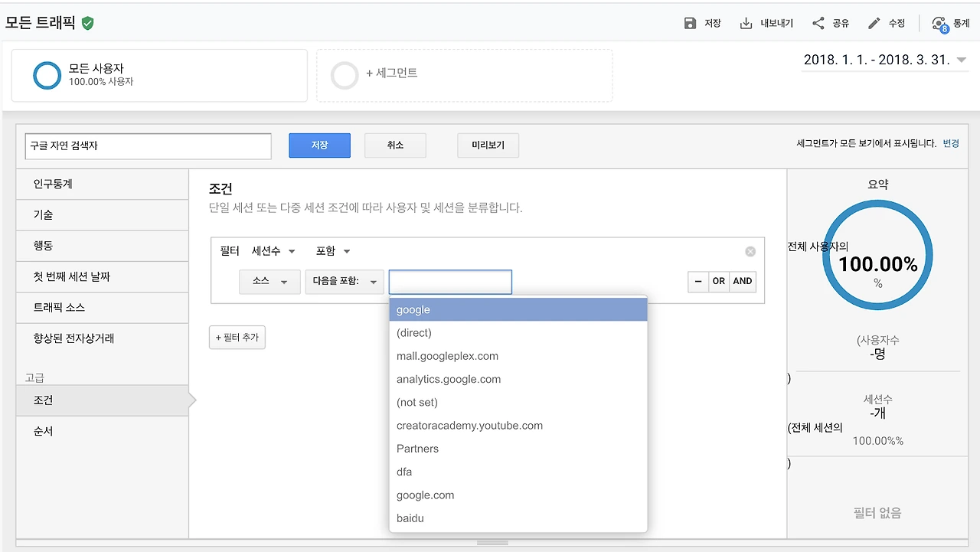Viewport: 980px width, 552px height.
Task: Open the 향상된 전자상거래 tab
Action: click(103, 338)
